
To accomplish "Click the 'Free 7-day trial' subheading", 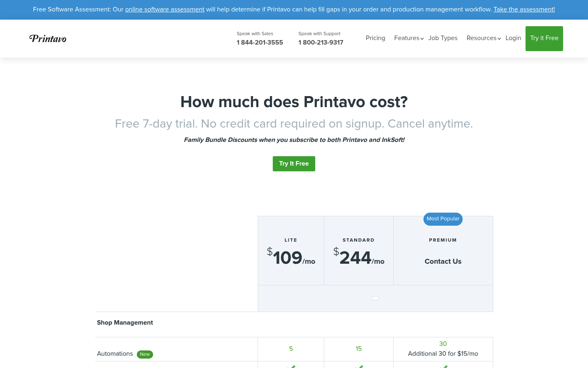I will point(294,123).
